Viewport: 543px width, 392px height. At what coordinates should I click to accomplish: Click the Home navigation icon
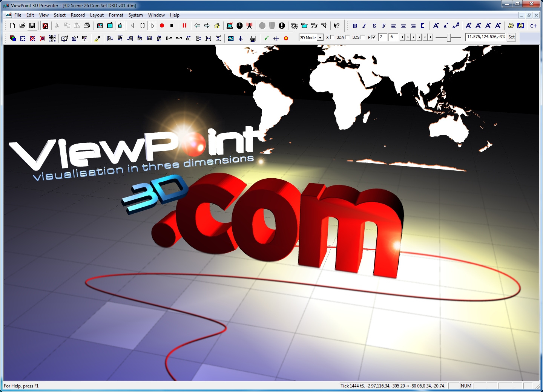click(217, 26)
